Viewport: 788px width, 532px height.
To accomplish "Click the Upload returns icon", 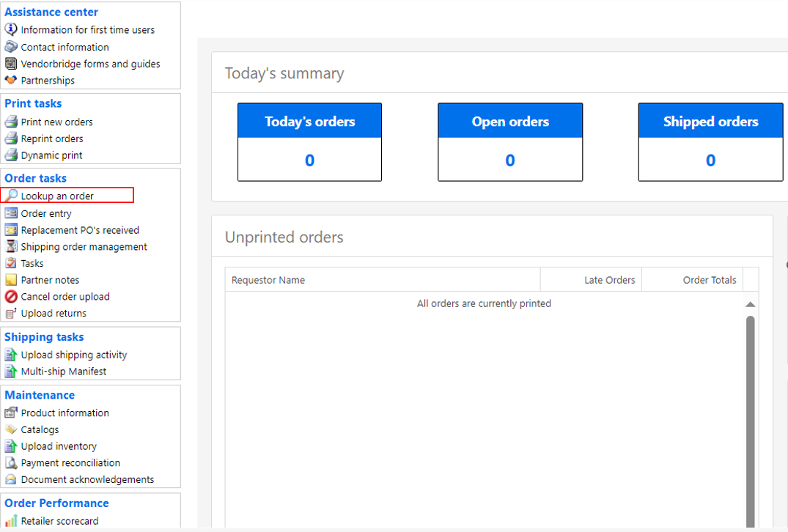I will click(11, 313).
